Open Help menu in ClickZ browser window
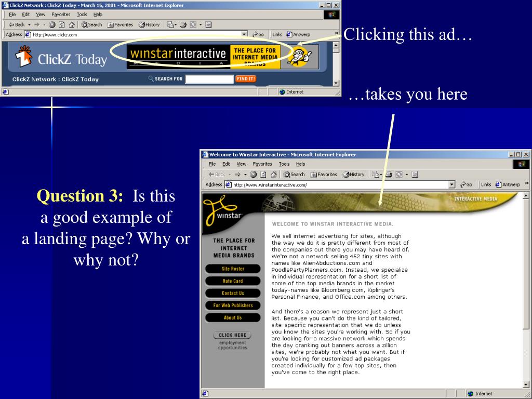Screen dimensions: 532x399 point(98,15)
